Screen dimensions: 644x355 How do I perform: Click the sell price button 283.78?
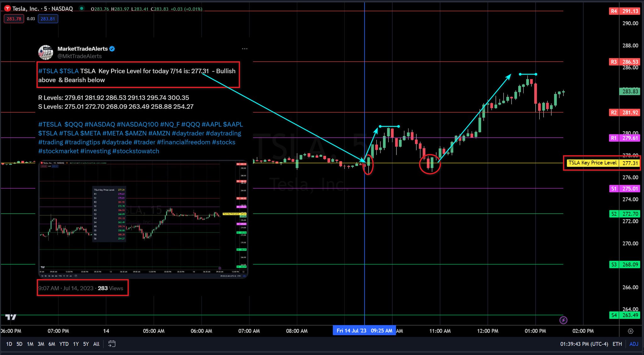coord(14,19)
